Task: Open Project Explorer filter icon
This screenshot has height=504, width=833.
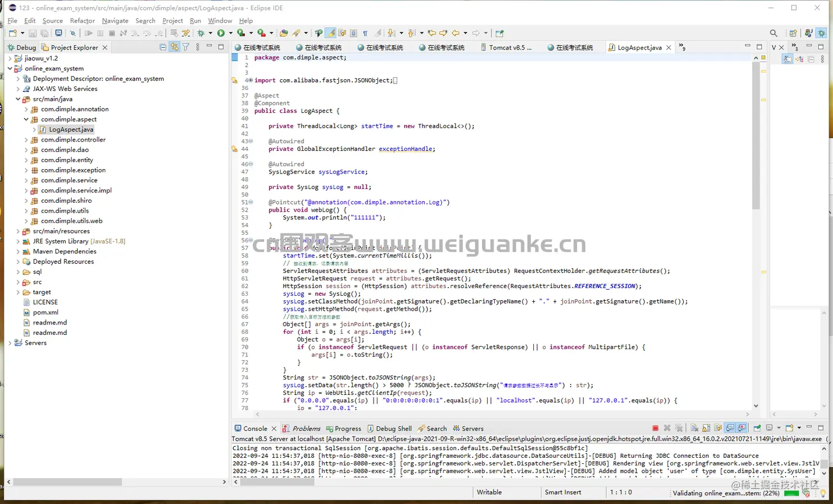Action: [186, 47]
